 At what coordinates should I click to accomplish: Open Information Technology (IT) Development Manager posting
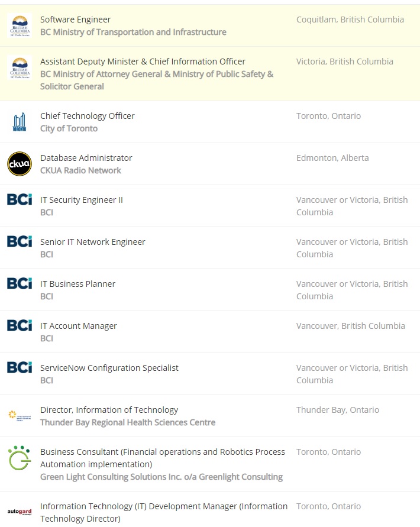click(163, 506)
